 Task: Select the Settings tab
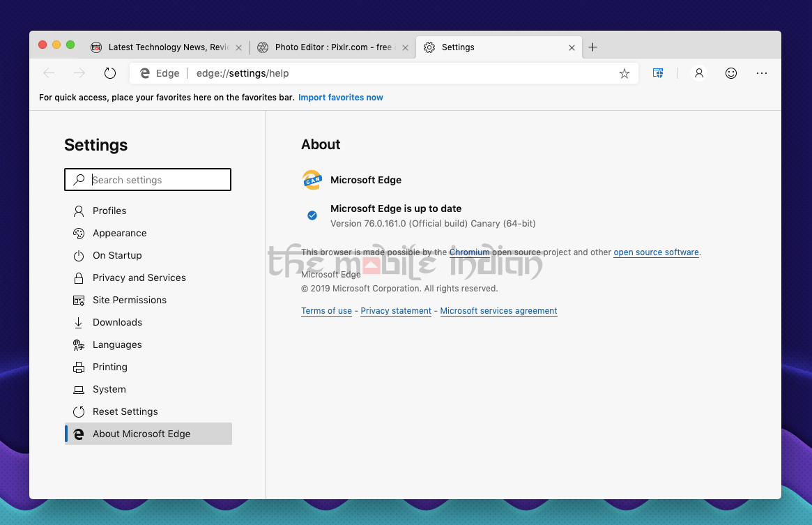(499, 47)
